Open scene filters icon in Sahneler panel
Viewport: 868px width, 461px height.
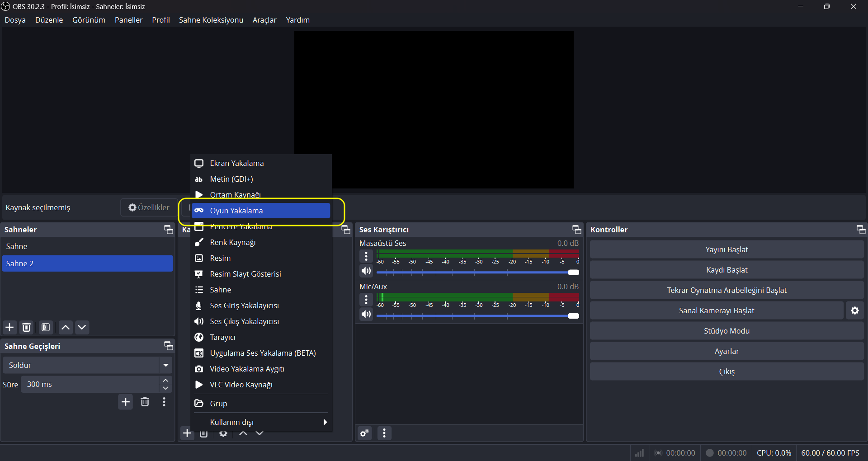46,327
